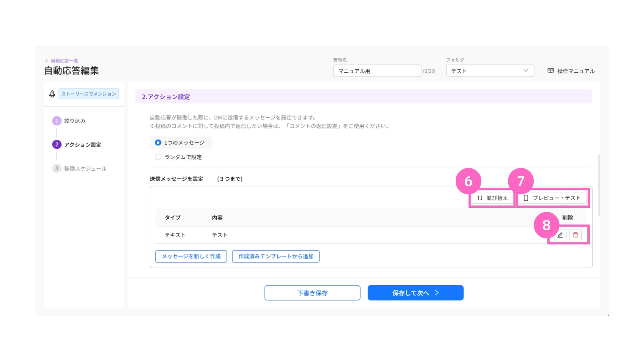
Task: Click the テキスト type cell
Action: pos(175,235)
